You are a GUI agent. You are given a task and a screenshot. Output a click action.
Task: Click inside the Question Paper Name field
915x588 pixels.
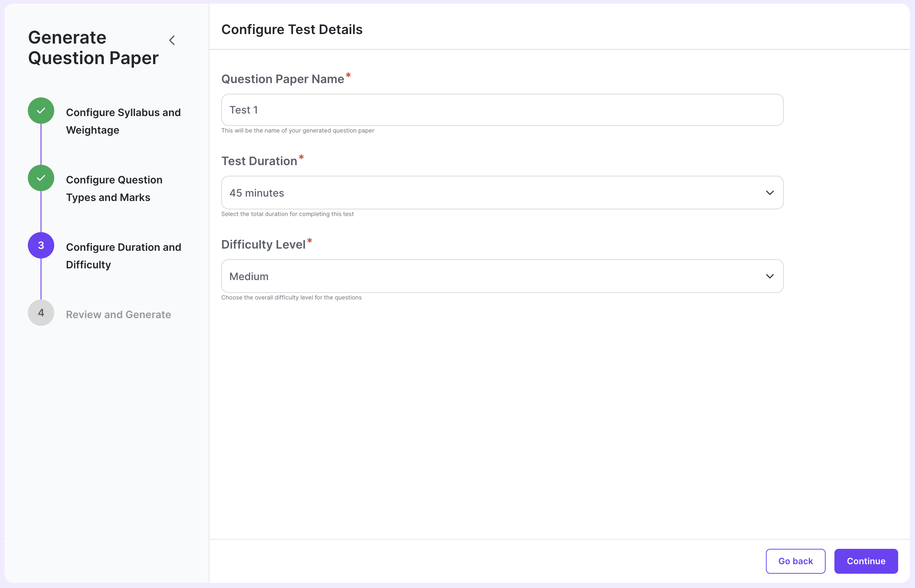[x=502, y=109]
